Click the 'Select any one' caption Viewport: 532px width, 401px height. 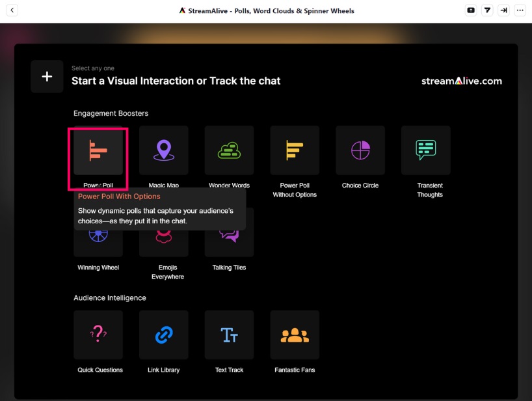click(93, 68)
